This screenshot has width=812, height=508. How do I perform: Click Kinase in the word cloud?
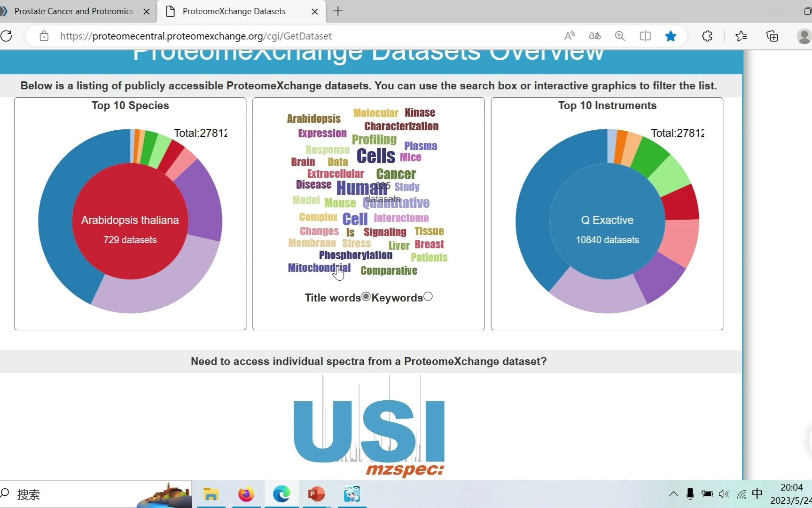(420, 112)
